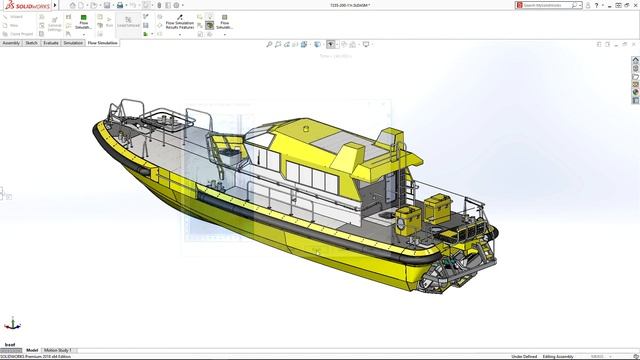
Task: Click the Under Defined status text
Action: coord(524,357)
